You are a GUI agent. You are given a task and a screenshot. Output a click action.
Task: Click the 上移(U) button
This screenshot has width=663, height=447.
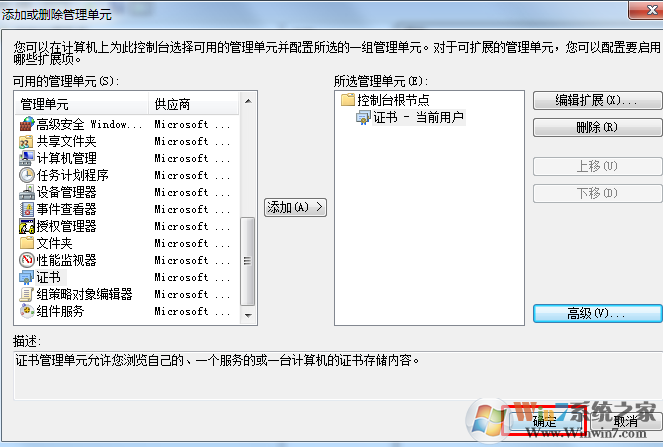(x=597, y=166)
